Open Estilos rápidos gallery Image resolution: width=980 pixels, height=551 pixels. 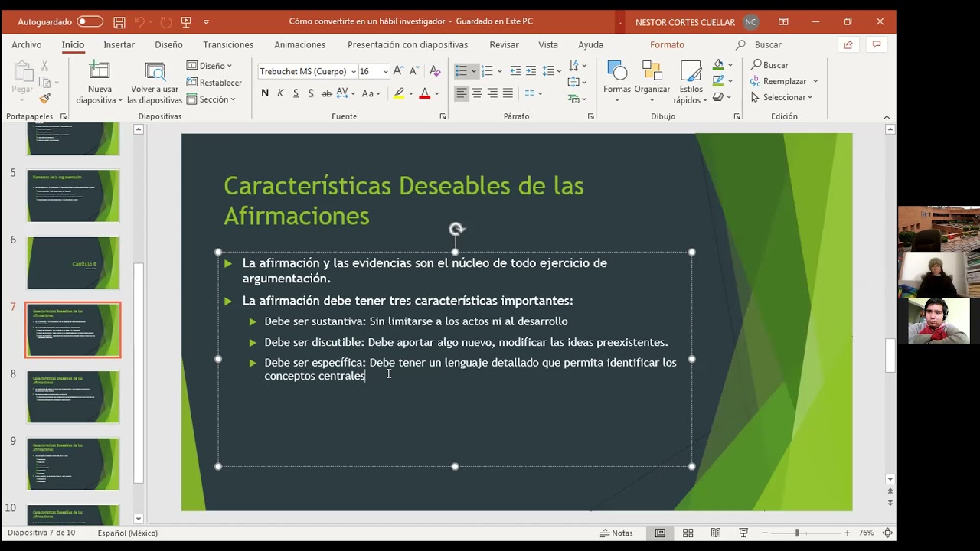tap(691, 83)
